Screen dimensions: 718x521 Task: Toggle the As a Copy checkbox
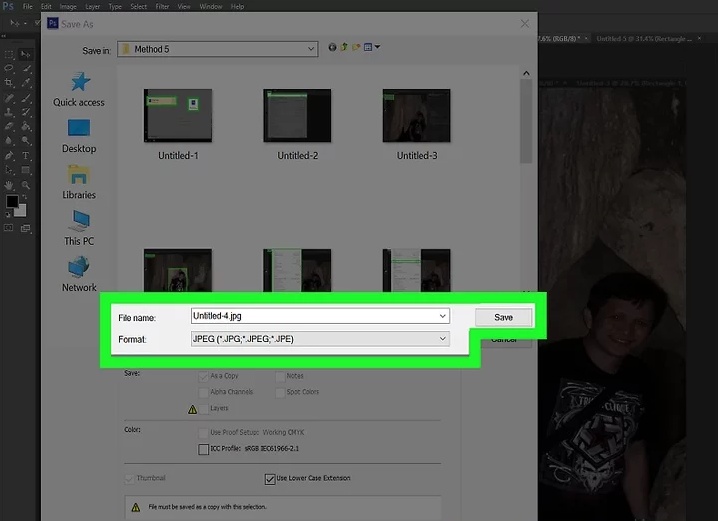pos(203,376)
